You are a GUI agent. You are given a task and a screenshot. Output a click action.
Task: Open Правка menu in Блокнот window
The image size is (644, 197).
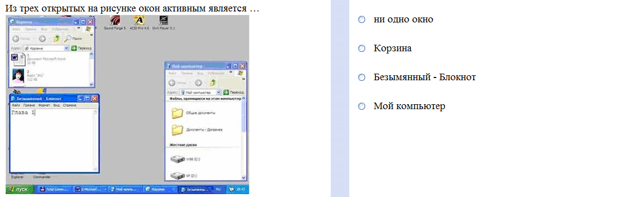(29, 105)
